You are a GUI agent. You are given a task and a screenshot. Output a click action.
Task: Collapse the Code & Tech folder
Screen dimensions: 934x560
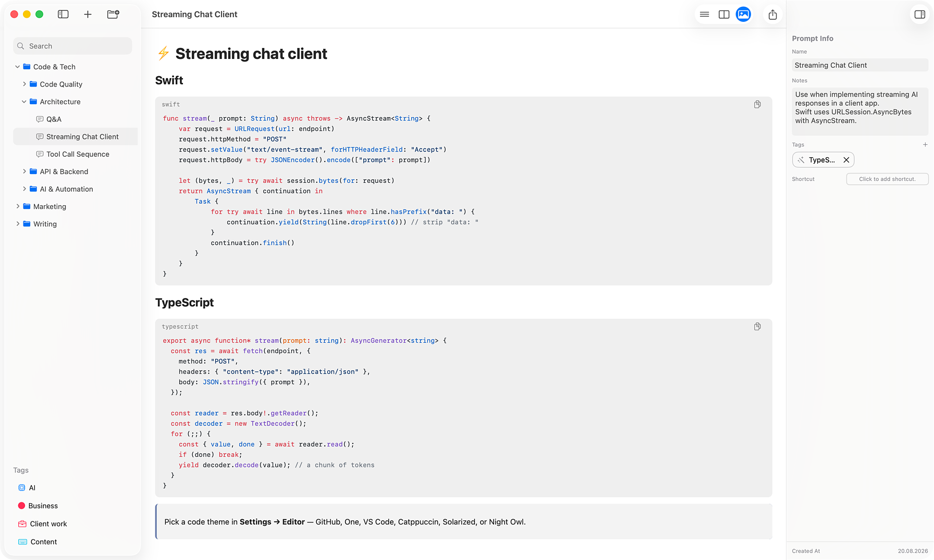17,67
